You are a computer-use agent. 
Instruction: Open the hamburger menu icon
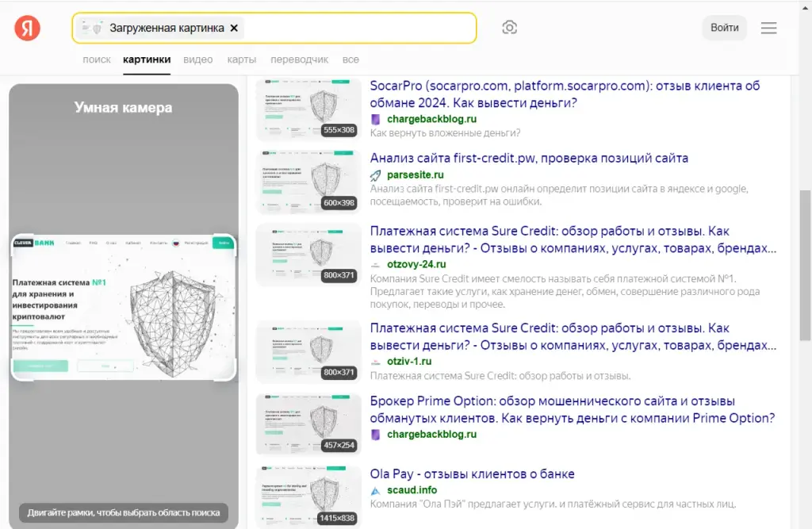(768, 28)
